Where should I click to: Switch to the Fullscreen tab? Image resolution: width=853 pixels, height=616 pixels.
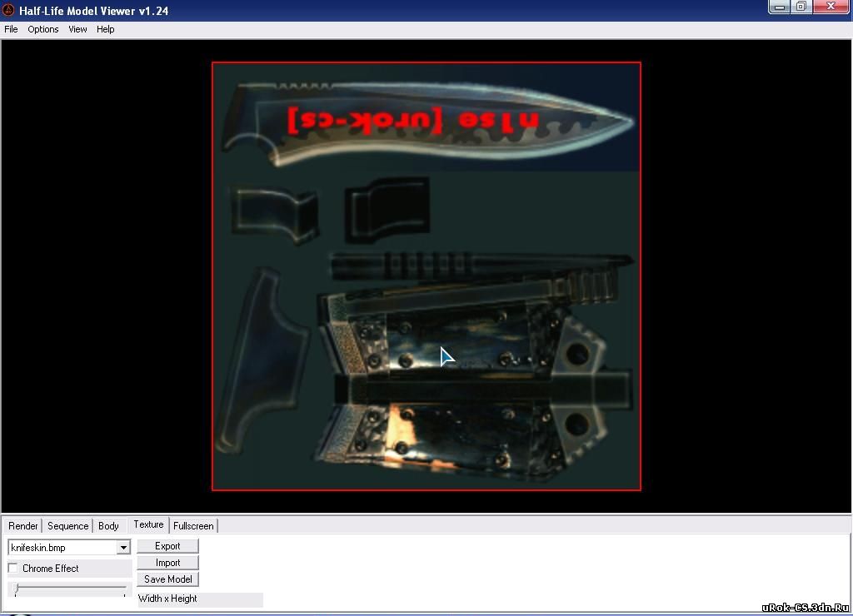(x=193, y=526)
